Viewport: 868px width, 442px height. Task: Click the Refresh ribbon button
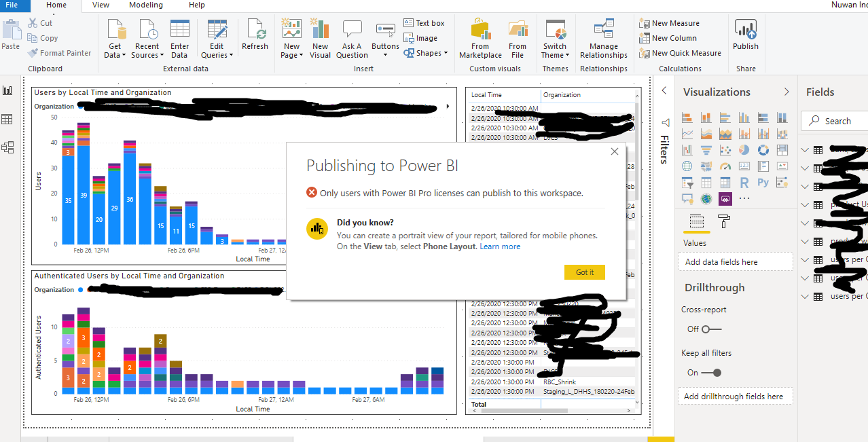(255, 35)
